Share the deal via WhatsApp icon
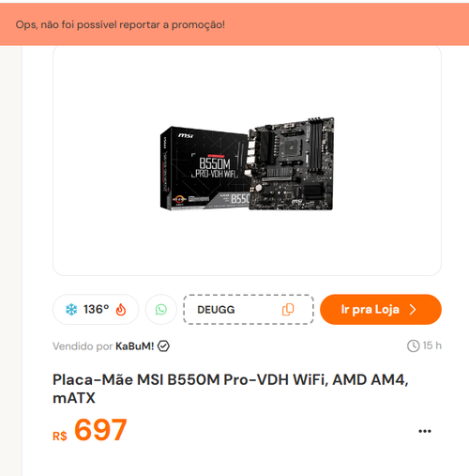Screen dimensions: 469x476 pyautogui.click(x=161, y=310)
